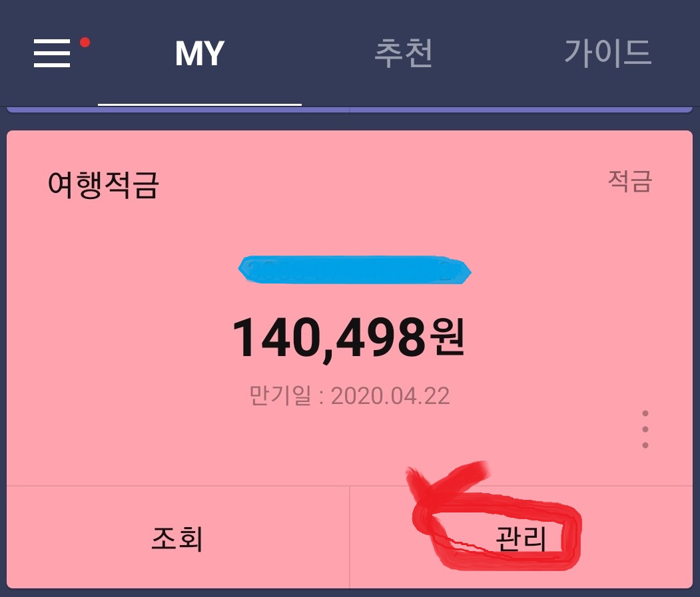The image size is (700, 597).
Task: Open the hamburger menu icon
Action: coord(52,53)
